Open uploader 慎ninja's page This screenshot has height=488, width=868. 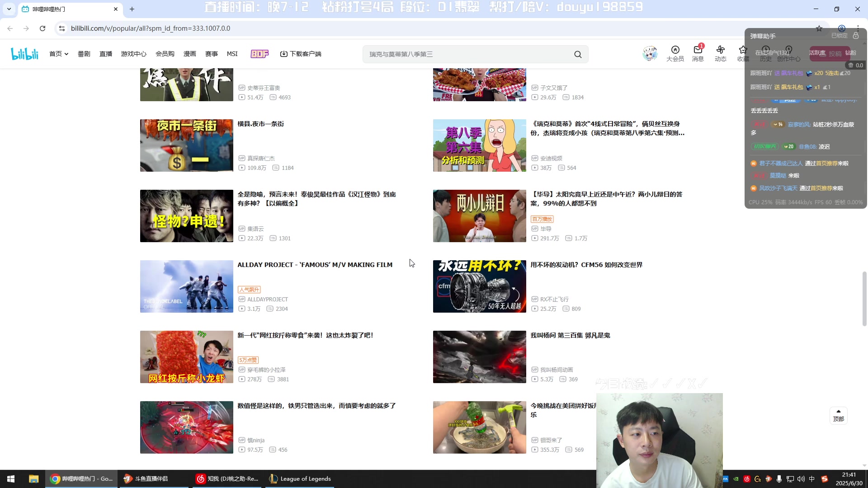(x=256, y=441)
